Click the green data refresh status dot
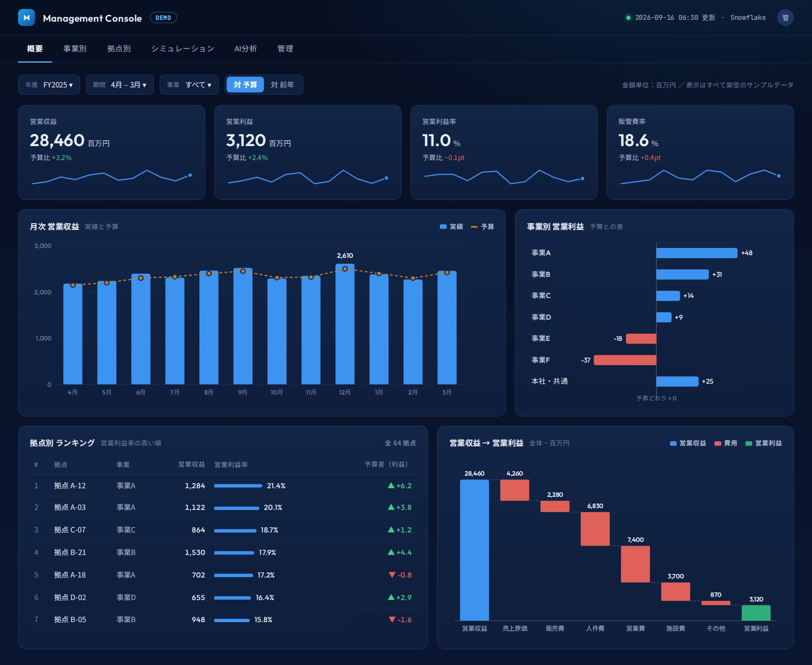812x665 pixels. [628, 18]
